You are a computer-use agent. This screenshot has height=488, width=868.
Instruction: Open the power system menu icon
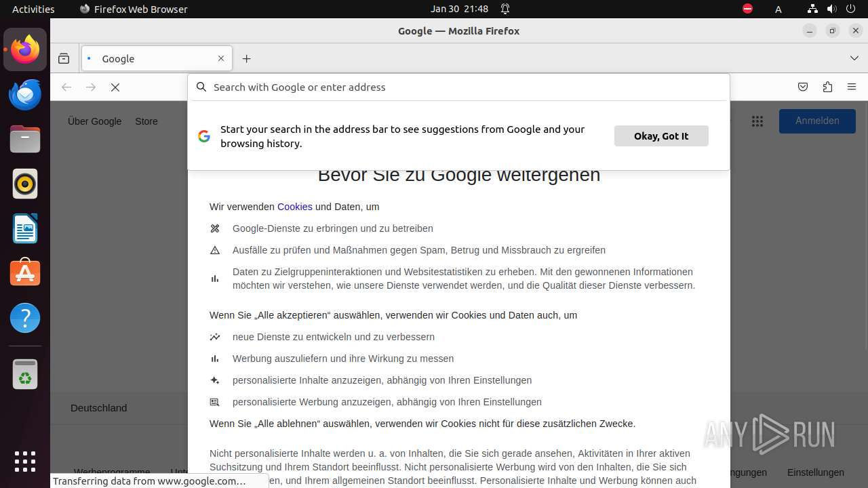point(852,9)
